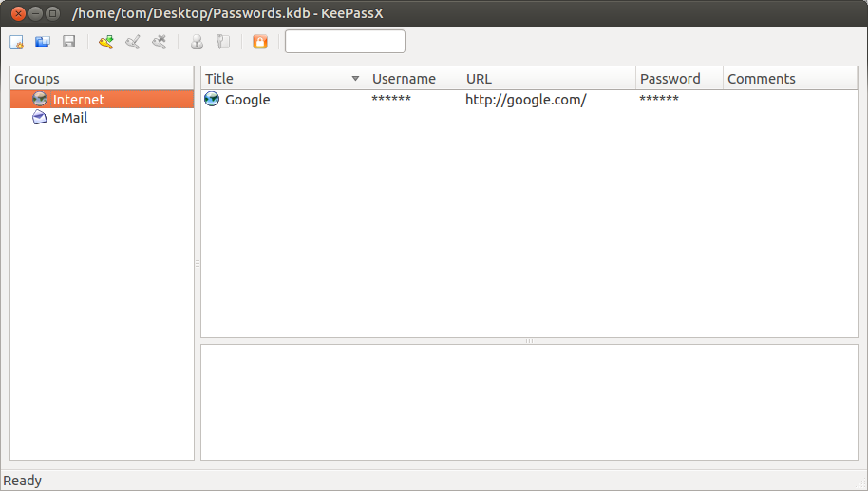This screenshot has height=491, width=868.
Task: Click the Delete Entry key icon
Action: point(160,42)
